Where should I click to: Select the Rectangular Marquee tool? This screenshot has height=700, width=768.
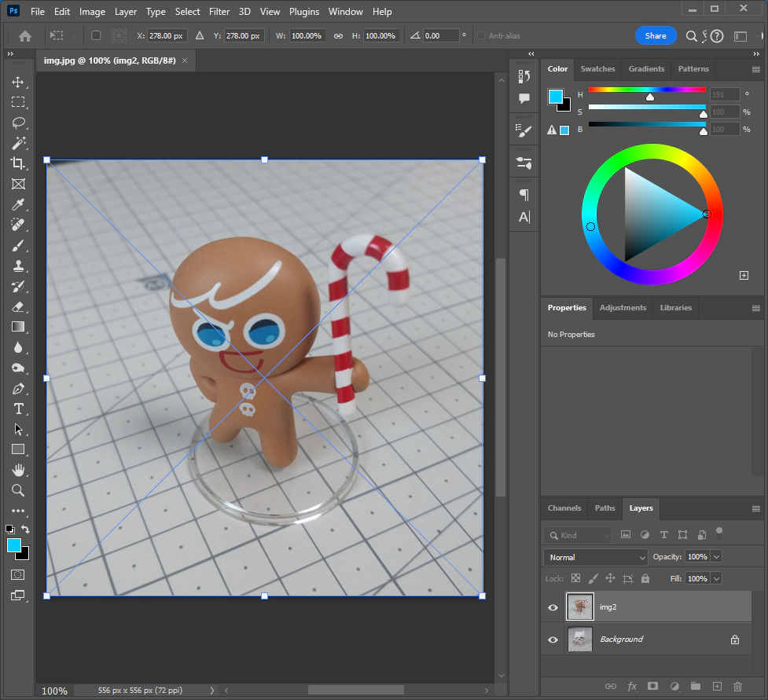point(18,102)
